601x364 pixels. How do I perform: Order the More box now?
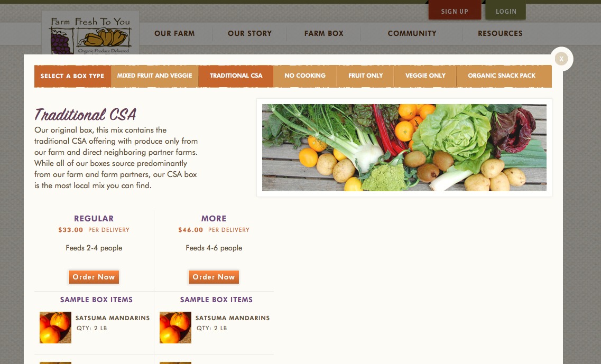tap(214, 277)
